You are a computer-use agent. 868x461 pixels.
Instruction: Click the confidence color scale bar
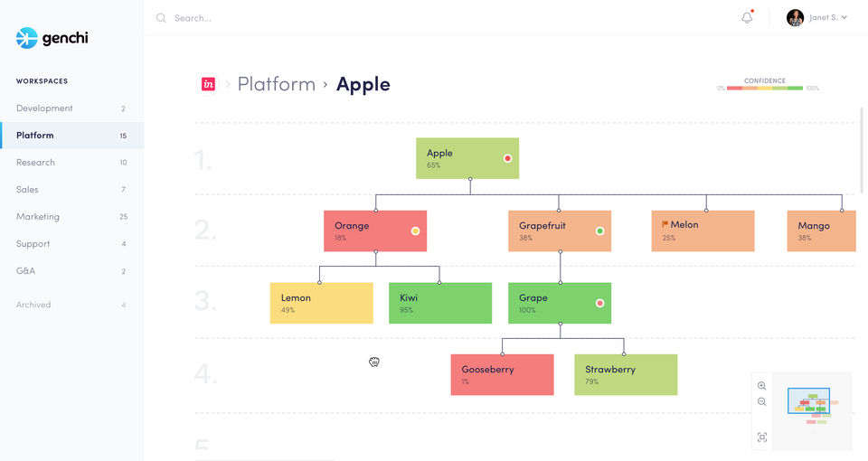765,89
